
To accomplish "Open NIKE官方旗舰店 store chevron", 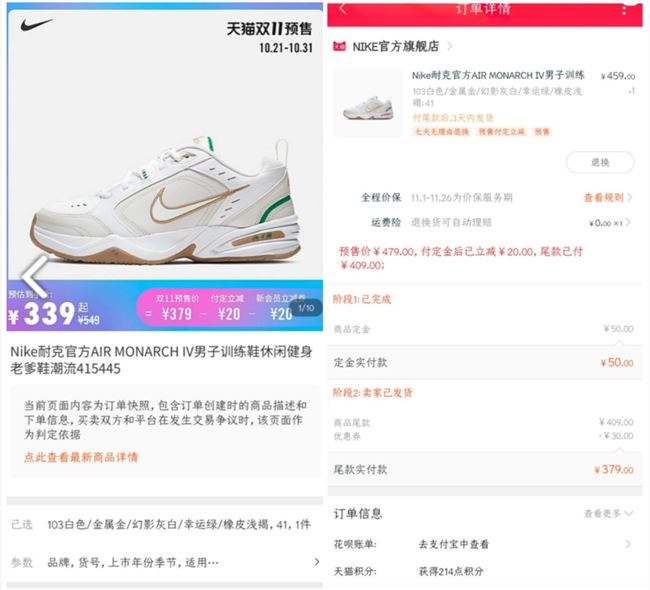I will [450, 46].
